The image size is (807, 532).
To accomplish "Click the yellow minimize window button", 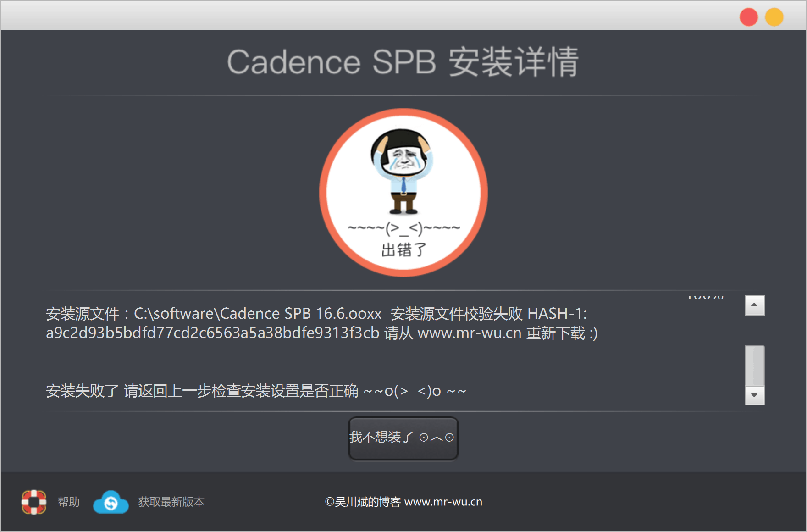I will pos(774,17).
